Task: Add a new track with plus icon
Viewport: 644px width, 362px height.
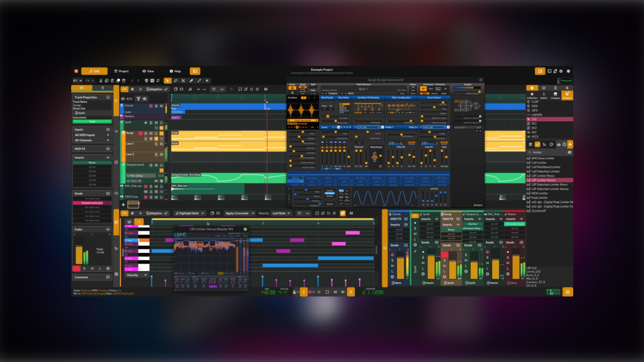Action: [124, 205]
